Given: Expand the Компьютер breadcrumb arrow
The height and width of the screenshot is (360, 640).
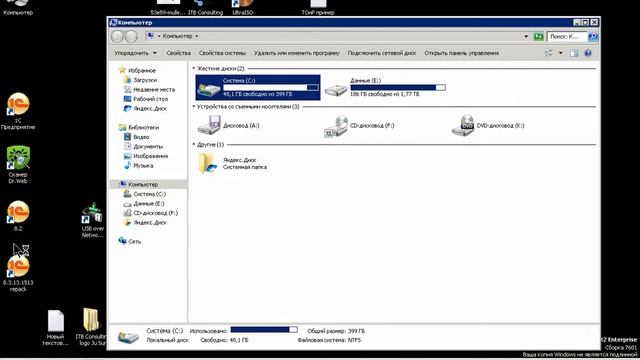Looking at the screenshot, I should (x=197, y=36).
